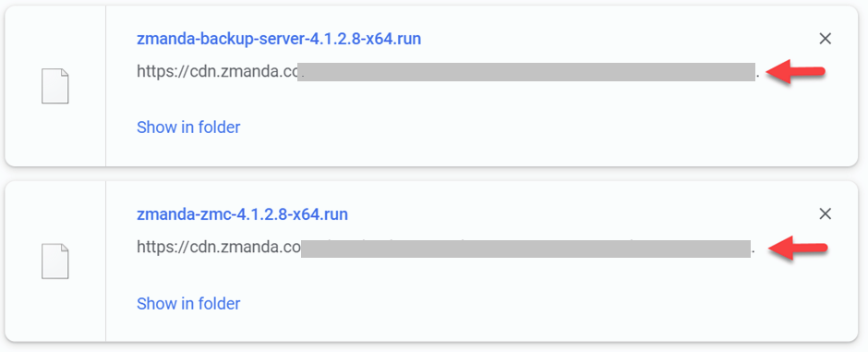Click the red arrow beside the first URL
This screenshot has height=352, width=868.
click(796, 72)
